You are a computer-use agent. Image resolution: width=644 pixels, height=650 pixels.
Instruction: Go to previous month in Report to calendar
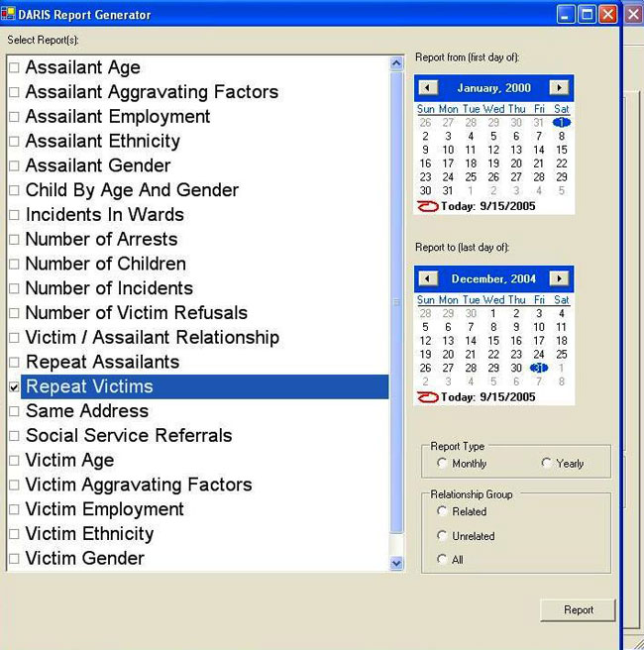[428, 279]
